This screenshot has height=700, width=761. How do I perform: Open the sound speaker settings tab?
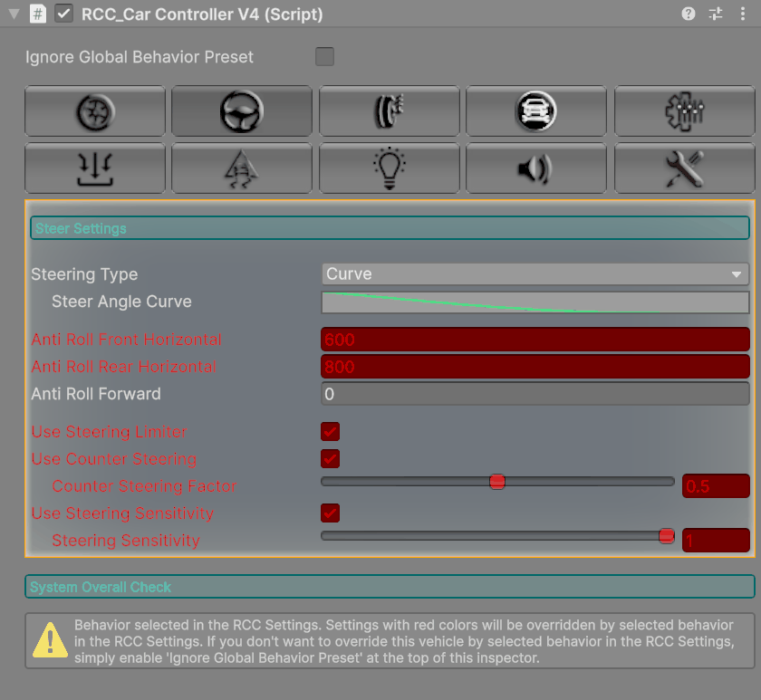535,168
